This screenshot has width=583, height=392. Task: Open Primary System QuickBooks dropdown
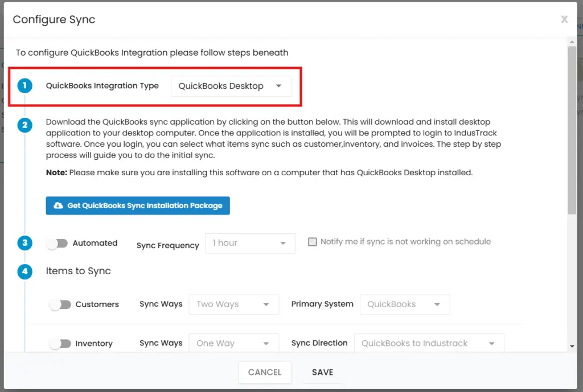point(405,304)
